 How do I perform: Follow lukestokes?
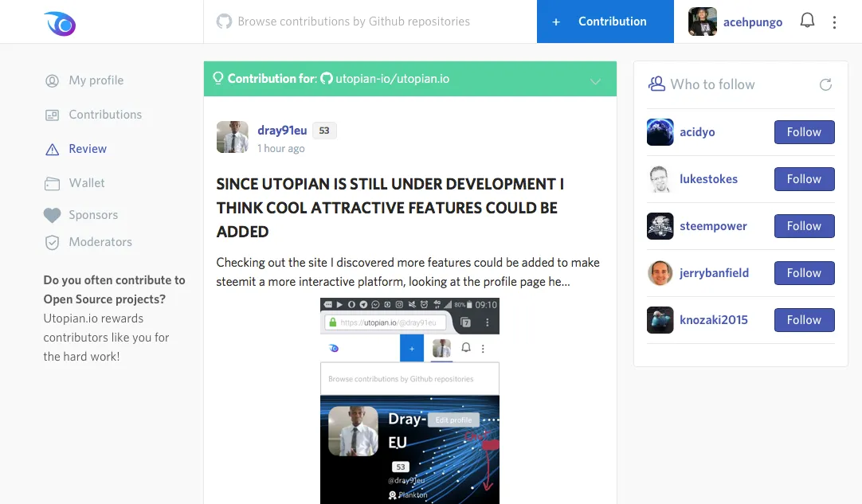click(x=805, y=179)
